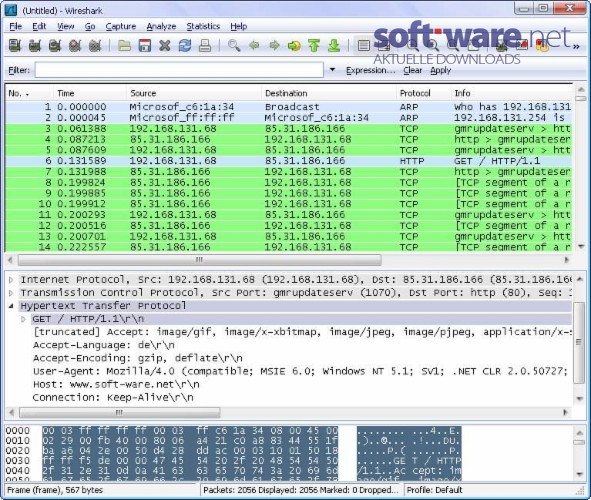Image resolution: width=591 pixels, height=500 pixels.
Task: Open the Edit menu
Action: [x=39, y=26]
